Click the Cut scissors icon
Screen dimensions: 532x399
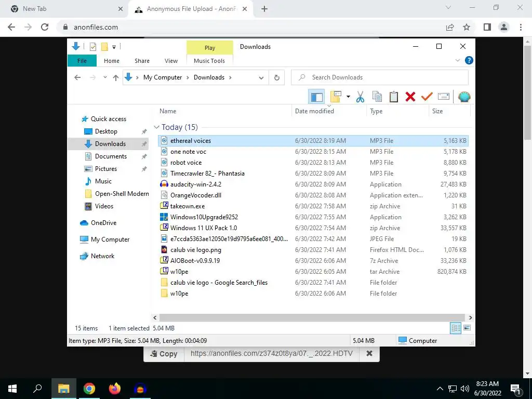[x=360, y=97]
